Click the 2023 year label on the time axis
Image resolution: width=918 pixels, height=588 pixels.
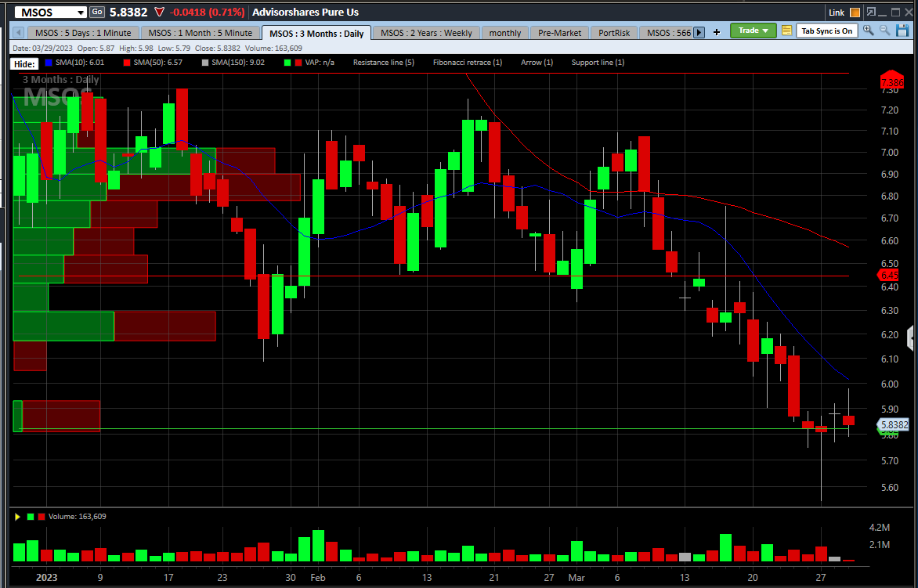tap(47, 578)
